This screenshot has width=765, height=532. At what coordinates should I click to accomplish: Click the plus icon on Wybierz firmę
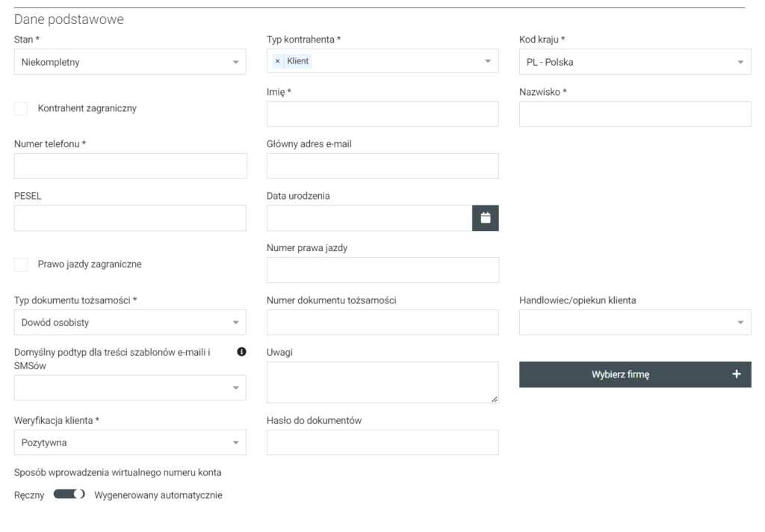(736, 374)
